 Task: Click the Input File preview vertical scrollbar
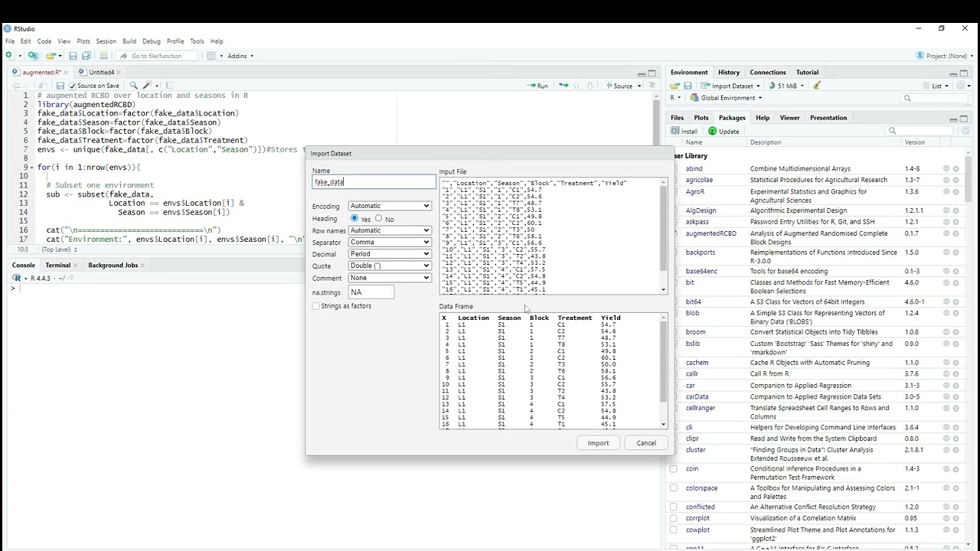(664, 236)
